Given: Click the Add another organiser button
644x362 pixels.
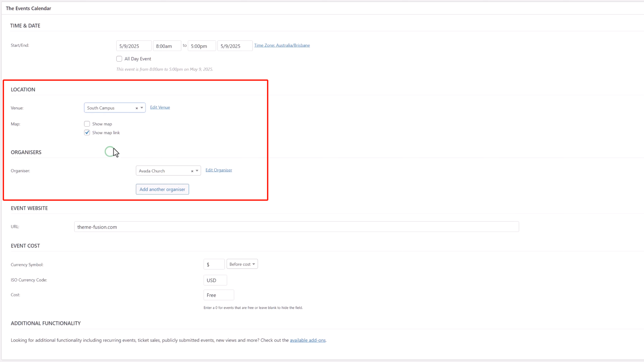Looking at the screenshot, I should [x=162, y=189].
